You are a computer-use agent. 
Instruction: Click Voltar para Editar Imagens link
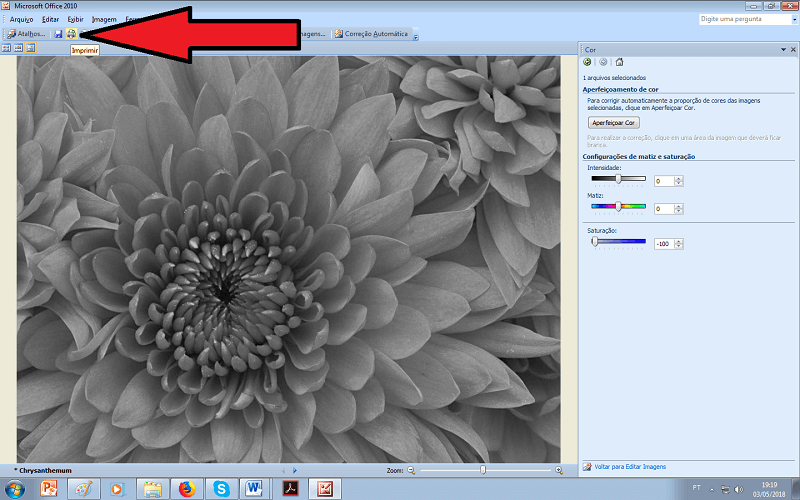[x=629, y=466]
